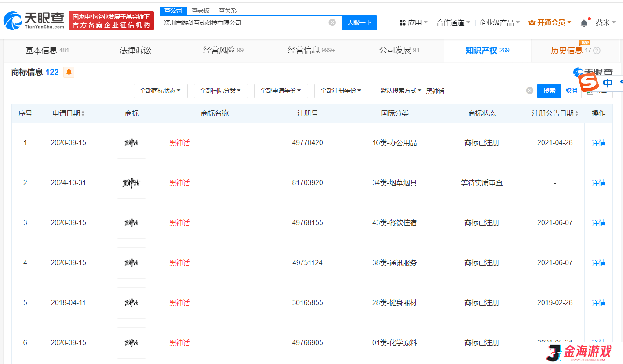The image size is (623, 364).
Task: Click the trademark keyword input 黑神话
Action: pos(475,91)
